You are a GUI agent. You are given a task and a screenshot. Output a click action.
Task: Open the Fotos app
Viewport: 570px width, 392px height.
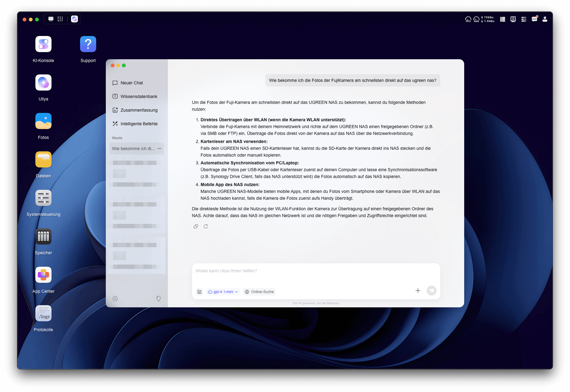coord(43,121)
